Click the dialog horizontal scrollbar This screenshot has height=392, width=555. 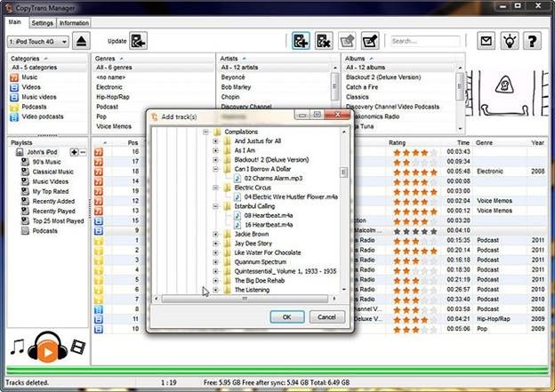(245, 299)
